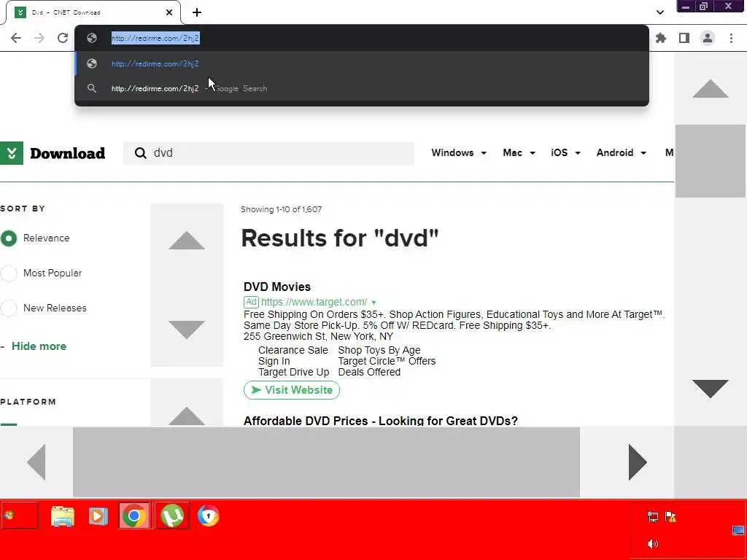Choose the redirme.com URL suggestion

click(362, 63)
